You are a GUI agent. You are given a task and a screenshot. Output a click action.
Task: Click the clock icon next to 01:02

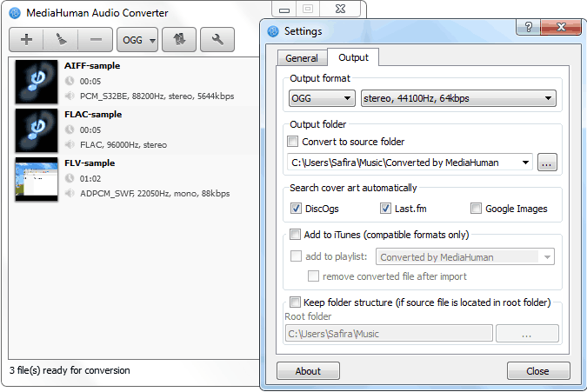70,178
